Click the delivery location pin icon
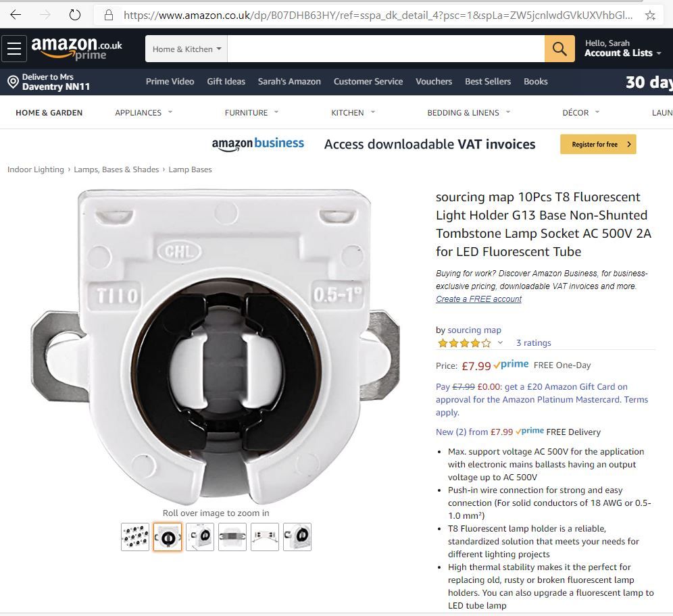The height and width of the screenshot is (616, 673). click(13, 82)
